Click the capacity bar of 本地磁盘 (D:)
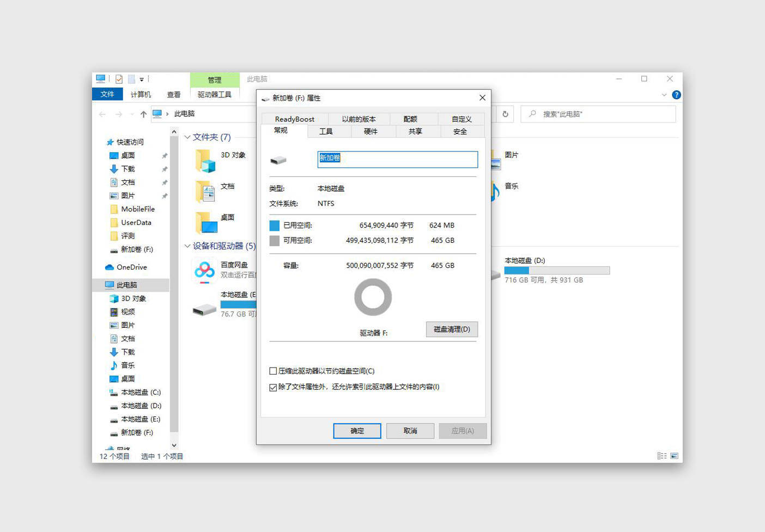This screenshot has width=765, height=532. tap(557, 270)
